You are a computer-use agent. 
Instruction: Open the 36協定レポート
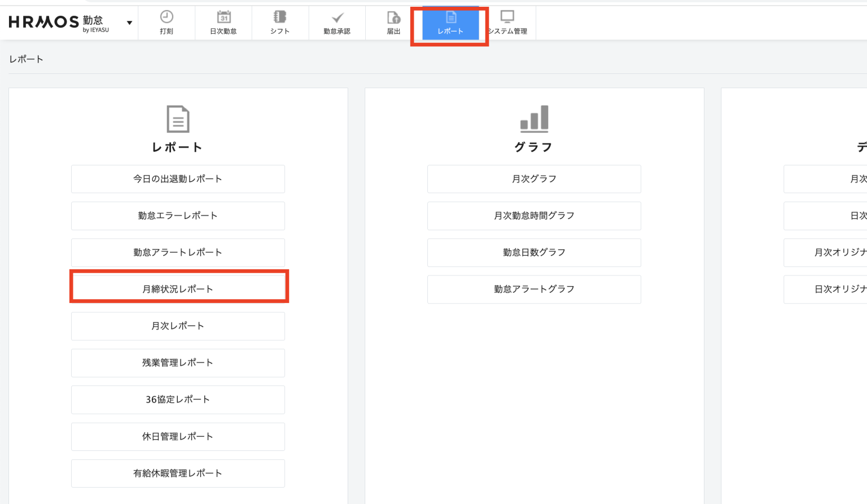pos(178,400)
